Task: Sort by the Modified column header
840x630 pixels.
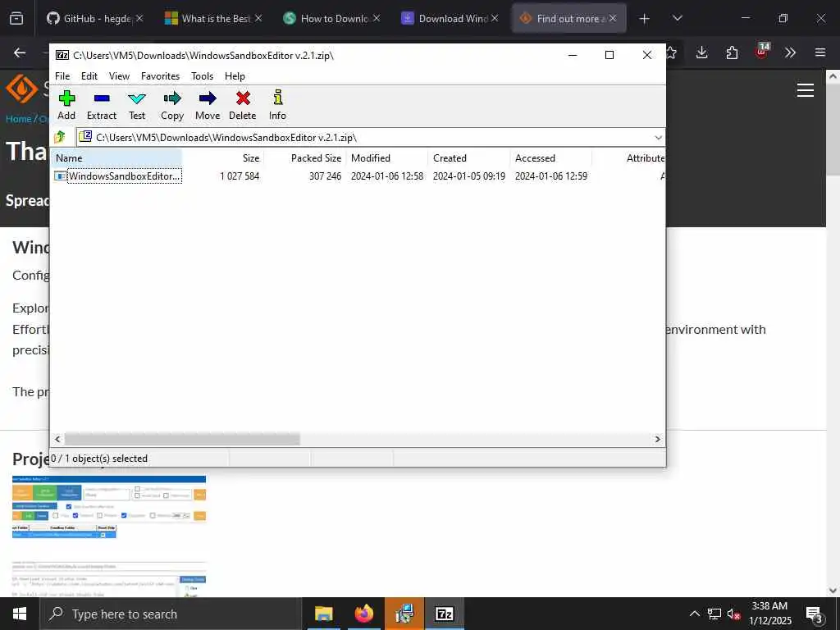Action: point(387,158)
